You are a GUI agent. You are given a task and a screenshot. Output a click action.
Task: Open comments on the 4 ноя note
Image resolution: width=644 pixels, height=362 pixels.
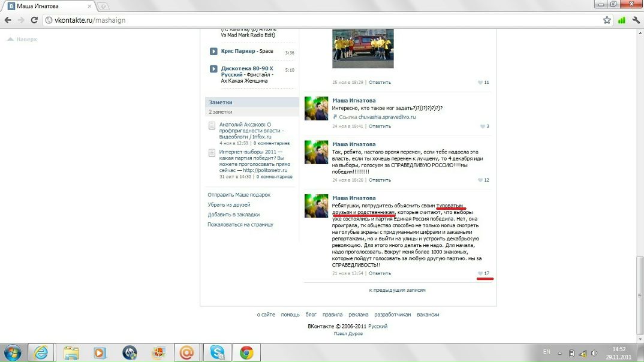coord(271,143)
